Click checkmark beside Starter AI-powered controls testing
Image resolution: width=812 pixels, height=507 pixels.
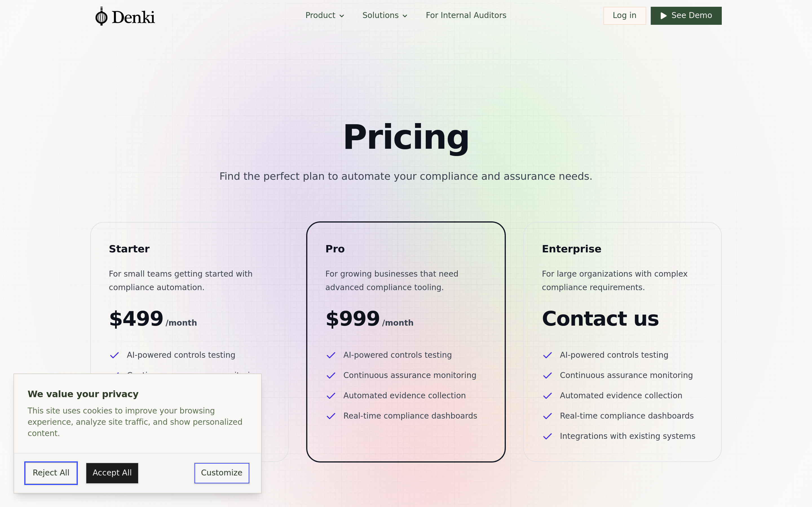[x=114, y=355]
